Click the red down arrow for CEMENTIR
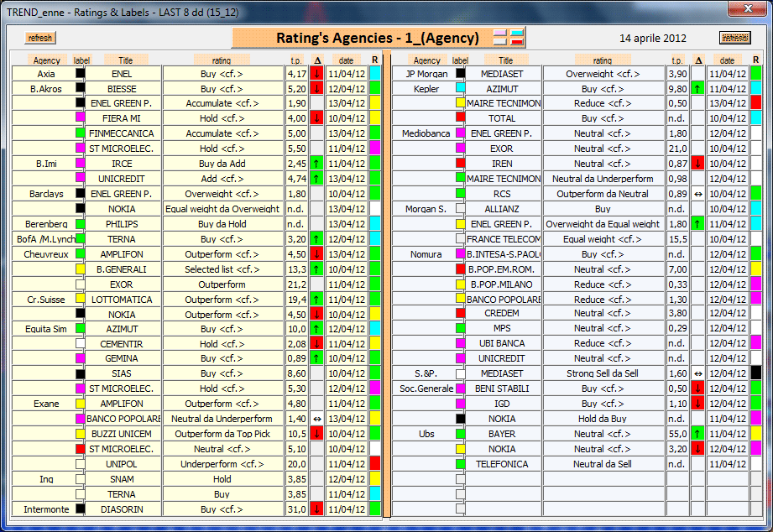Screen dimensions: 773x532 316,344
